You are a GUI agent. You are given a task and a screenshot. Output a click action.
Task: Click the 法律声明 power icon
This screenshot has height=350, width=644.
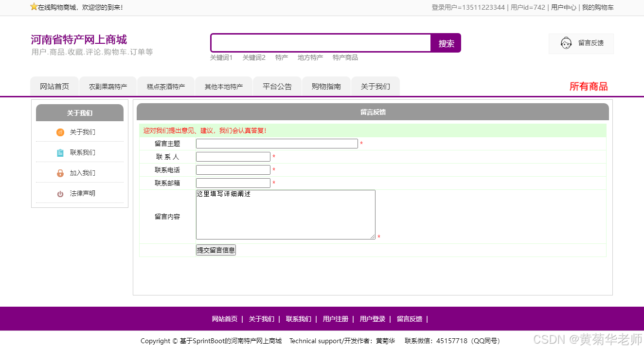click(x=60, y=193)
